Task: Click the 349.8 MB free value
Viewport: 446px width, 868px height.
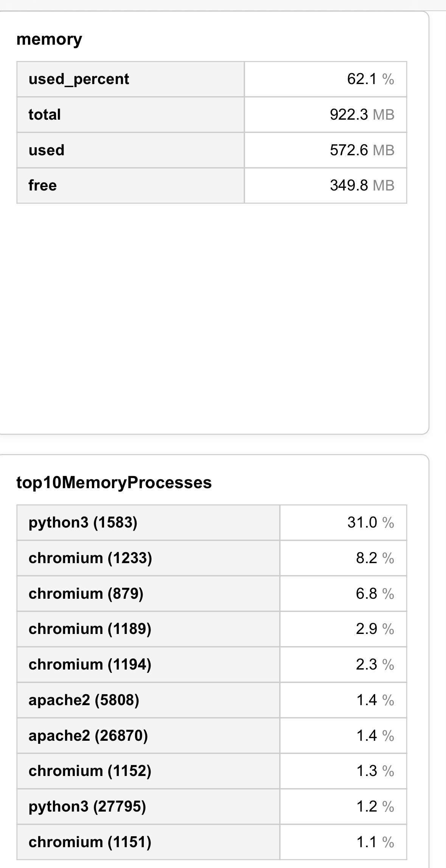Action: pyautogui.click(x=362, y=186)
